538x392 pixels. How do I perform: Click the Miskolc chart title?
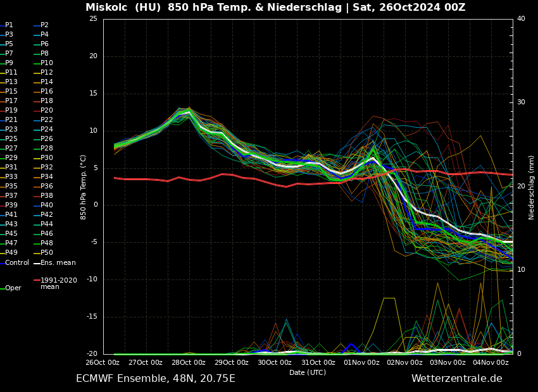275,8
